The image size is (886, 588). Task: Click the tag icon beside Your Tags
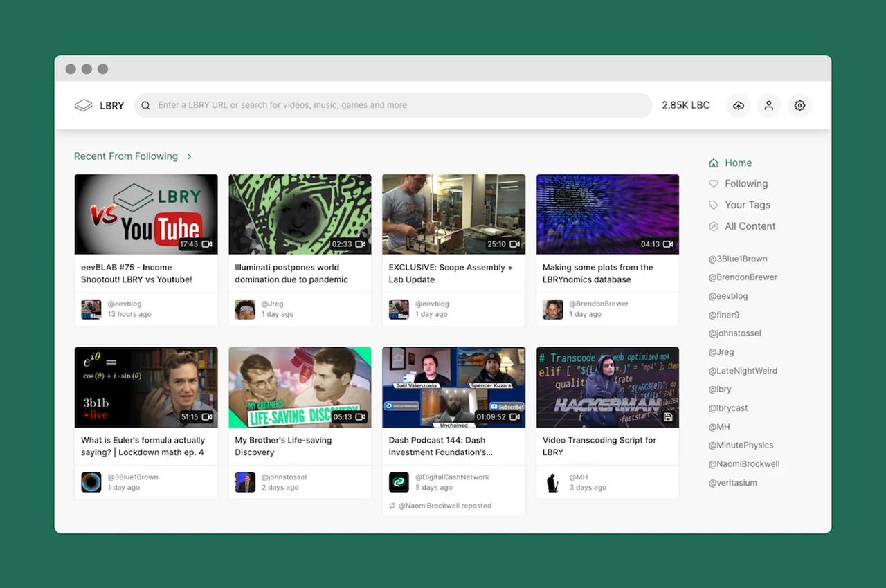pos(713,205)
